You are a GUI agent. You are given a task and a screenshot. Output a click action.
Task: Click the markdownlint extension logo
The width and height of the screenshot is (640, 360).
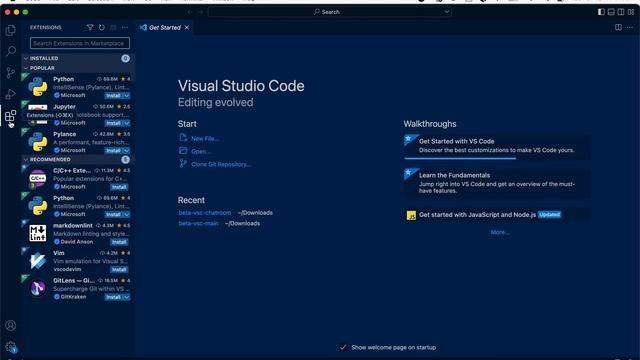tap(38, 233)
